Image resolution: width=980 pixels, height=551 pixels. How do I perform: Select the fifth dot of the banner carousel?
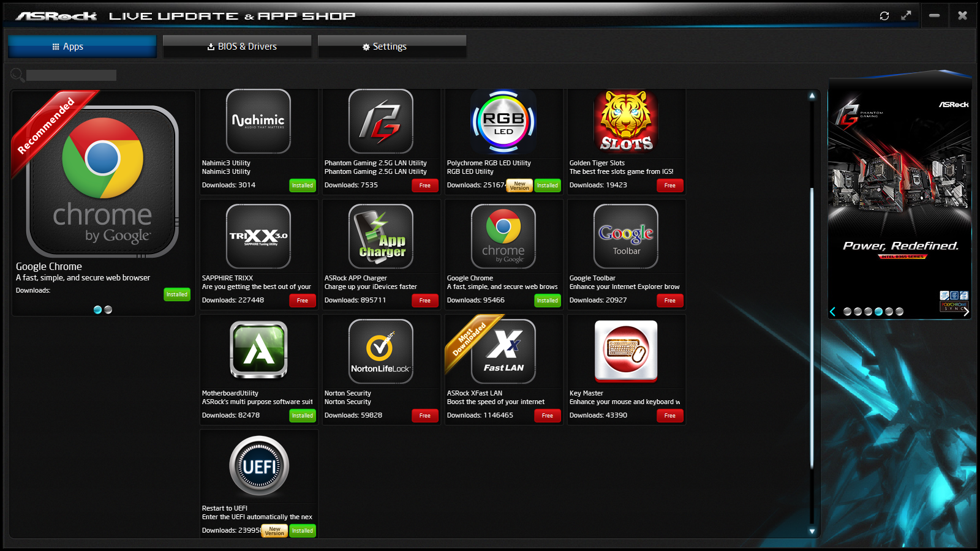889,312
